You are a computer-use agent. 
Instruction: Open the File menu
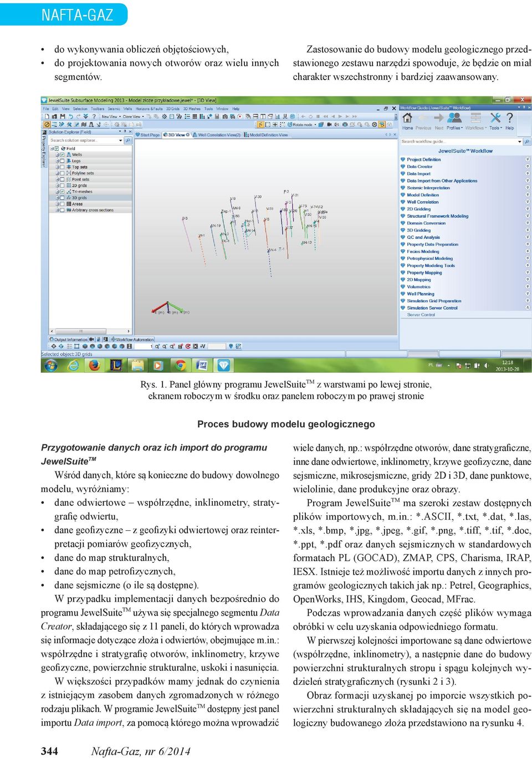pos(46,109)
